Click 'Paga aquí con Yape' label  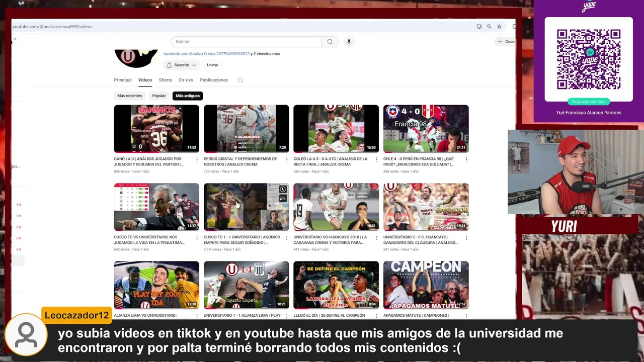589,102
